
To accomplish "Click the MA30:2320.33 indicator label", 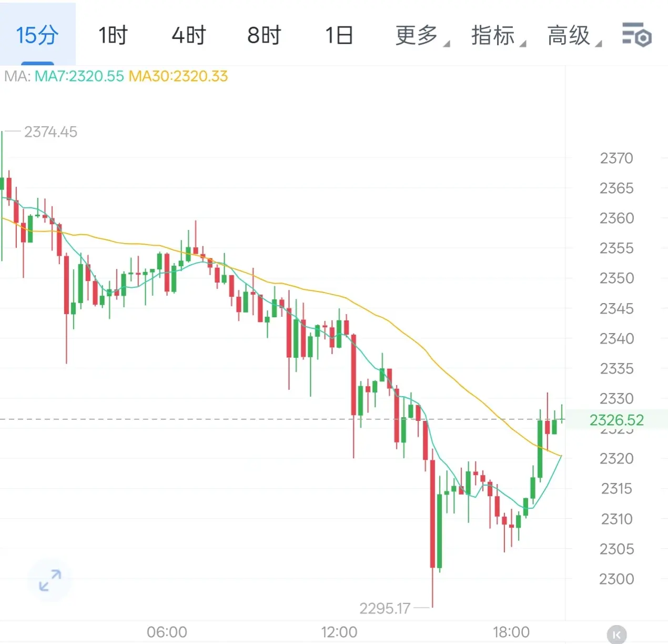I will tap(178, 76).
